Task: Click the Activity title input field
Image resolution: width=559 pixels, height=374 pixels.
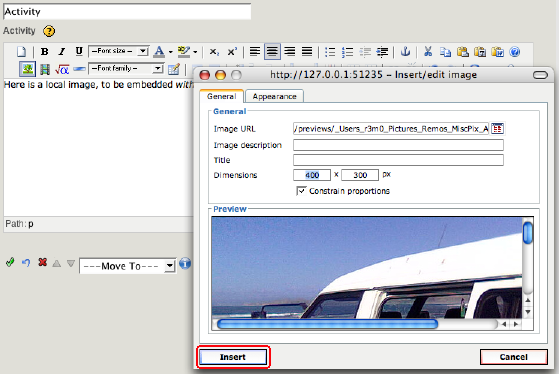Action: (127, 12)
